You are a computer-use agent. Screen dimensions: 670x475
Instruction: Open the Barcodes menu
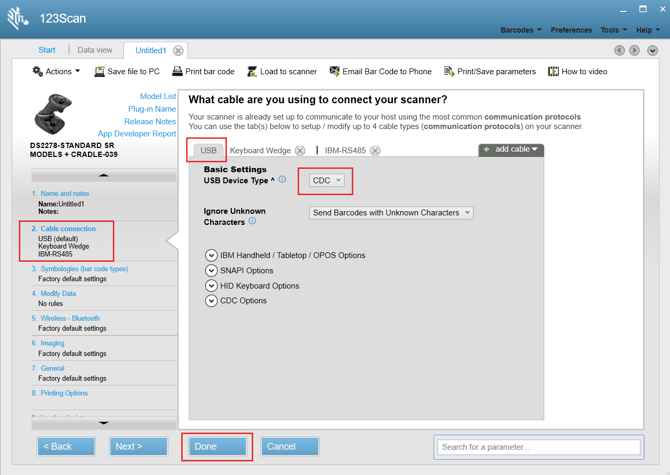coord(520,30)
